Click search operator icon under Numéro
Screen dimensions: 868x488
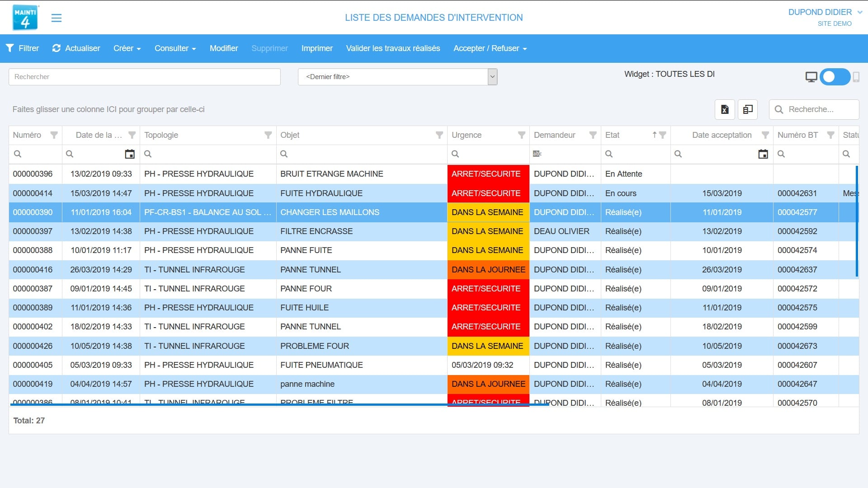click(x=18, y=154)
